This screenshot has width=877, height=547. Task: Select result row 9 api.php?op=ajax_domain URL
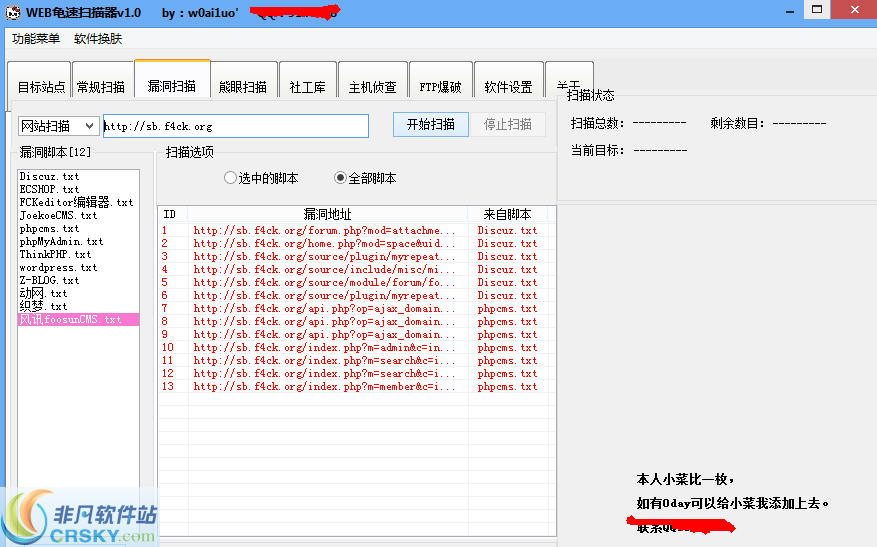(x=324, y=334)
